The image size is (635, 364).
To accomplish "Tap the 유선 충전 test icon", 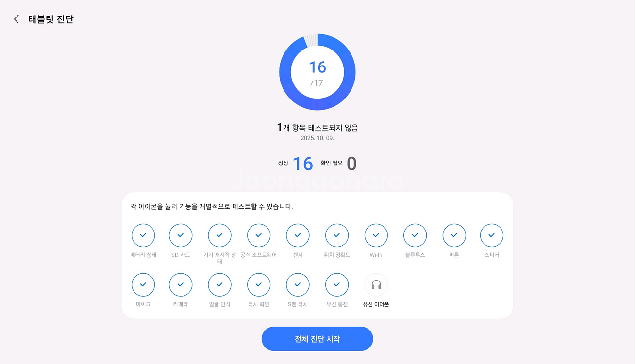I will tap(337, 285).
